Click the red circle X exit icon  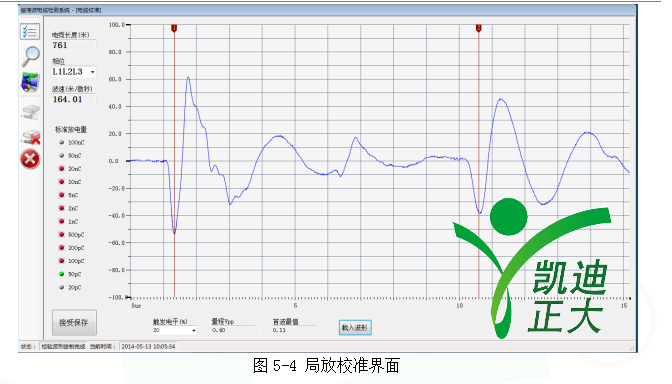(30, 159)
